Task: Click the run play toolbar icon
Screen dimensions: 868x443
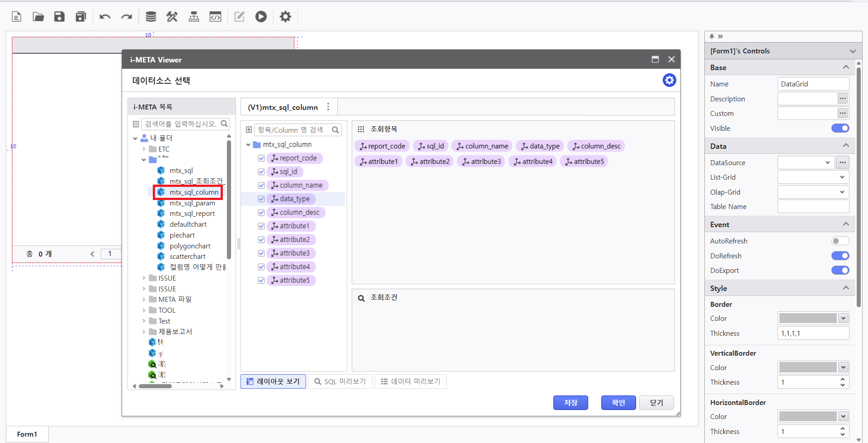Action: click(x=261, y=17)
